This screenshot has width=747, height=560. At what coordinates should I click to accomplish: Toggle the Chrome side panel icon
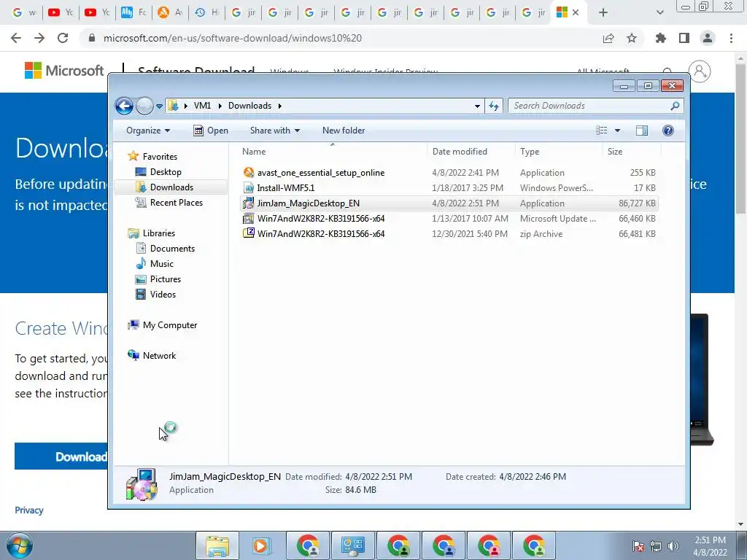pyautogui.click(x=684, y=38)
